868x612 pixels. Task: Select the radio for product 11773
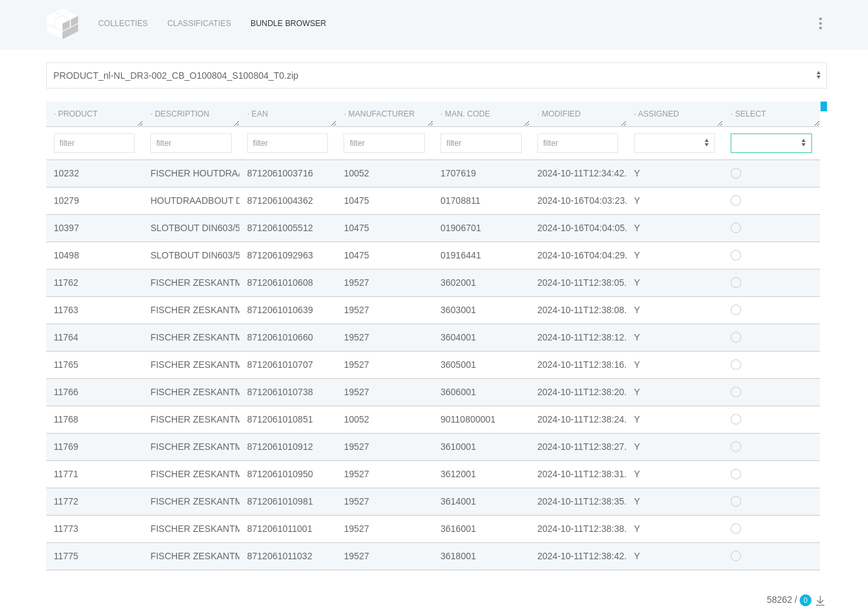736,529
